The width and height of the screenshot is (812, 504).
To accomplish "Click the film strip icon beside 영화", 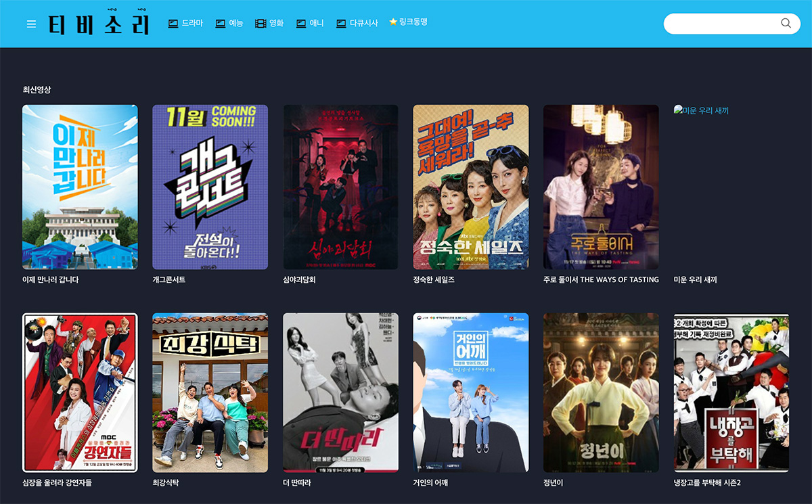I will click(x=261, y=24).
